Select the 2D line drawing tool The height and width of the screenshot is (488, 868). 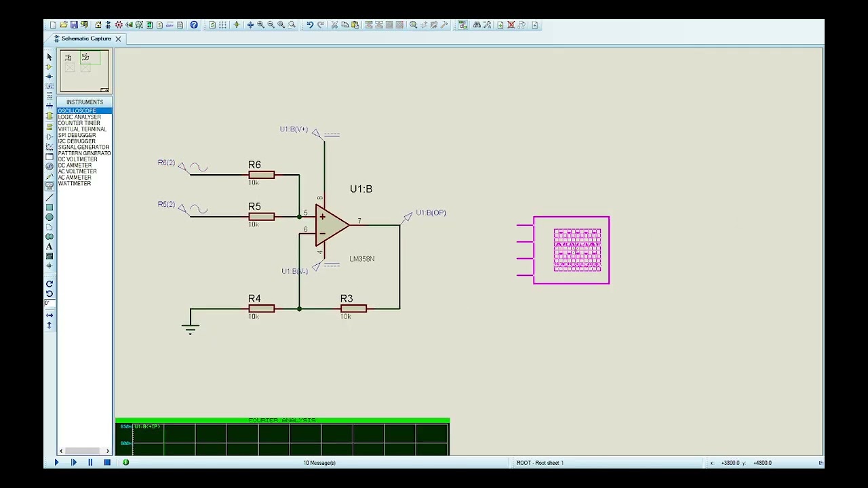[x=49, y=198]
